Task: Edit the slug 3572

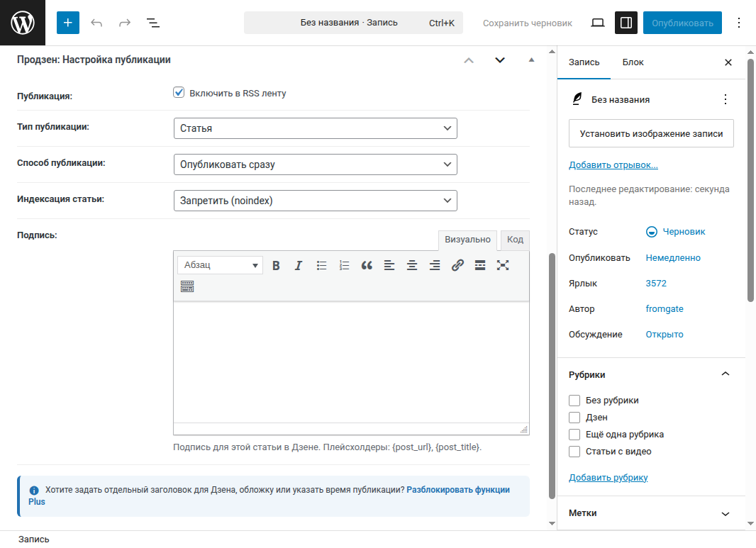Action: (656, 284)
